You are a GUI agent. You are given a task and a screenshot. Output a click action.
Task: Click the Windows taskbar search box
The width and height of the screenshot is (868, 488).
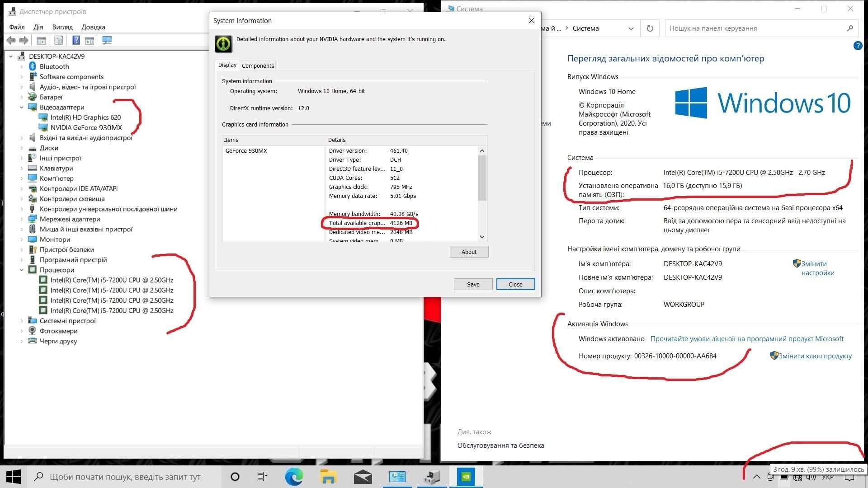coord(125,477)
